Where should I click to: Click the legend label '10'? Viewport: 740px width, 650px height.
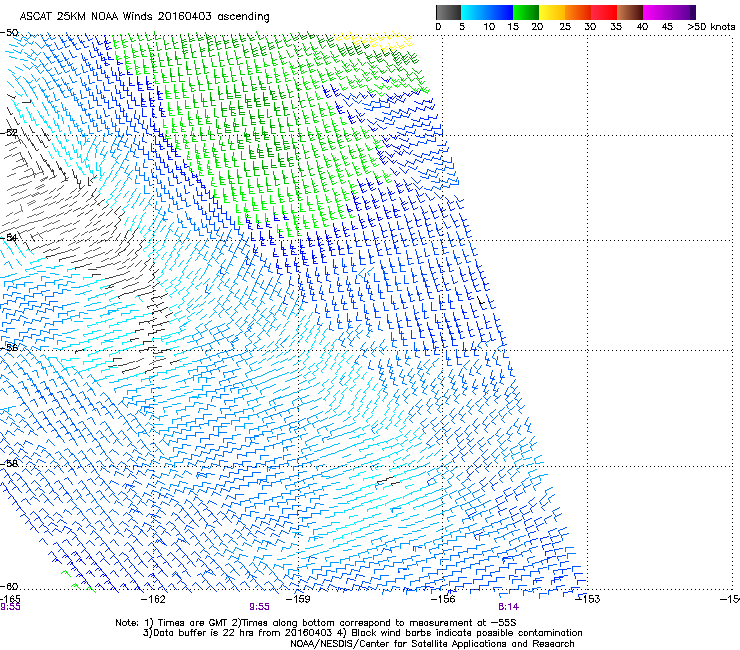pyautogui.click(x=489, y=27)
